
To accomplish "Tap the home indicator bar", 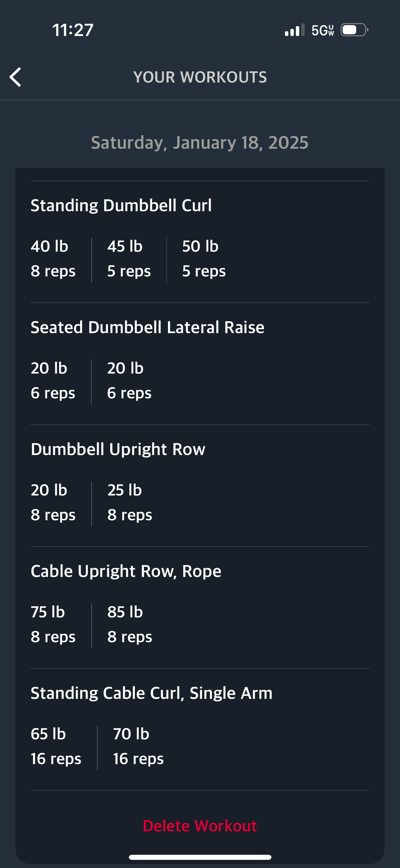I will pyautogui.click(x=200, y=857).
